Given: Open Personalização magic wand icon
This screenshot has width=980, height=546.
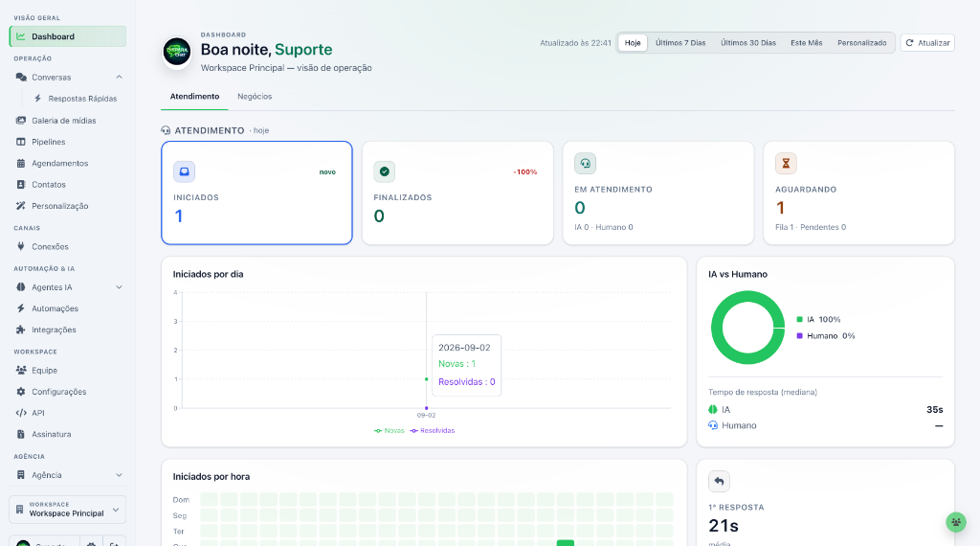Looking at the screenshot, I should coord(21,206).
